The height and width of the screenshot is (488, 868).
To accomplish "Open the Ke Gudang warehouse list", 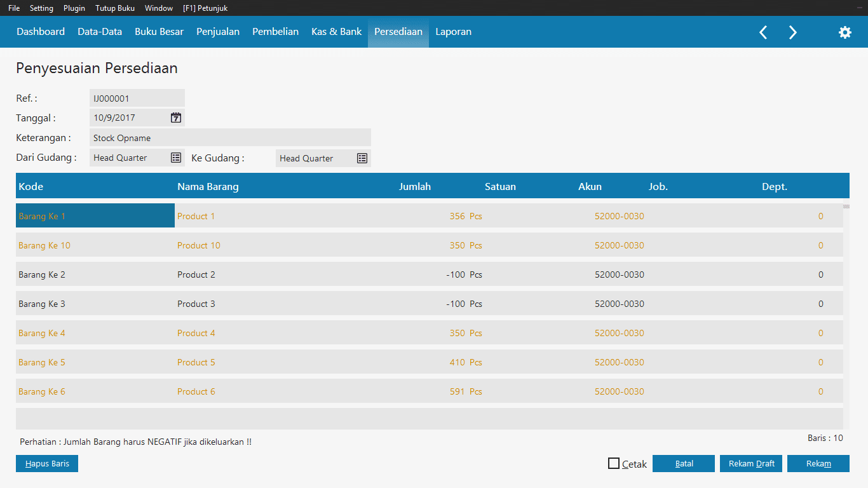I will coord(362,158).
